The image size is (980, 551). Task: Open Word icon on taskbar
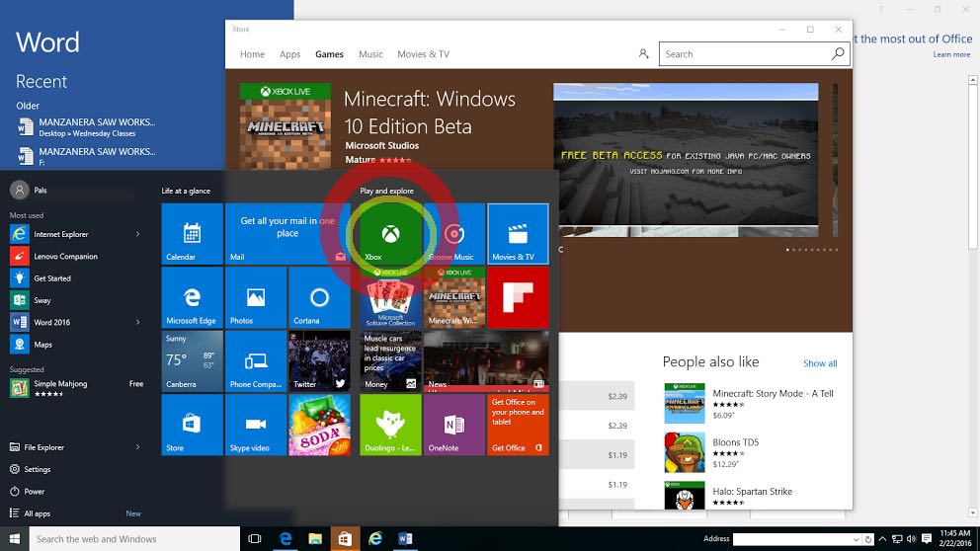pyautogui.click(x=405, y=538)
